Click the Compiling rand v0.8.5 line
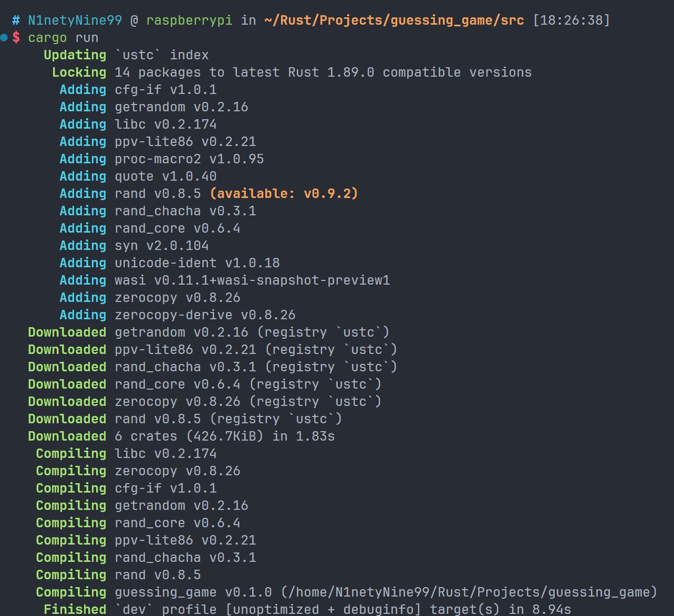Image resolution: width=674 pixels, height=616 pixels. [x=118, y=575]
